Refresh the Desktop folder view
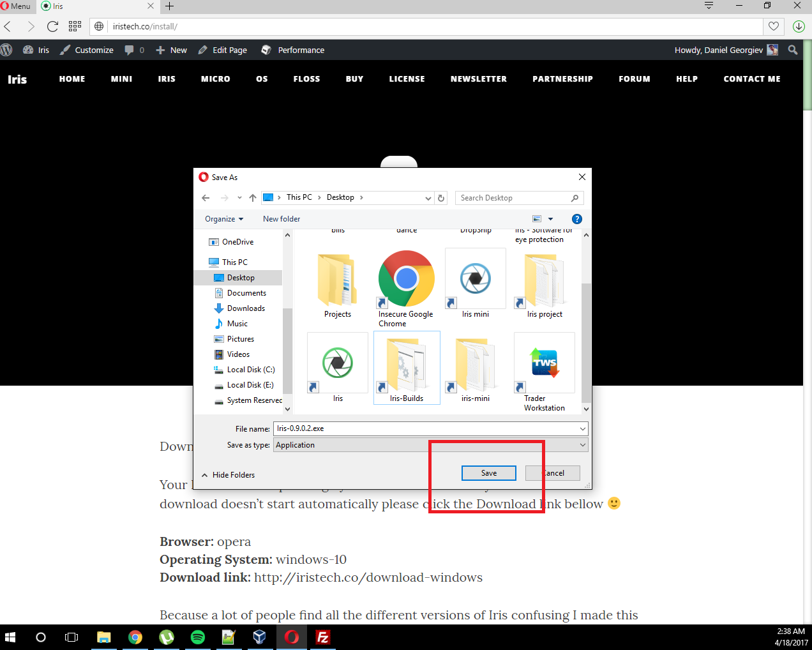The image size is (812, 650). point(441,198)
